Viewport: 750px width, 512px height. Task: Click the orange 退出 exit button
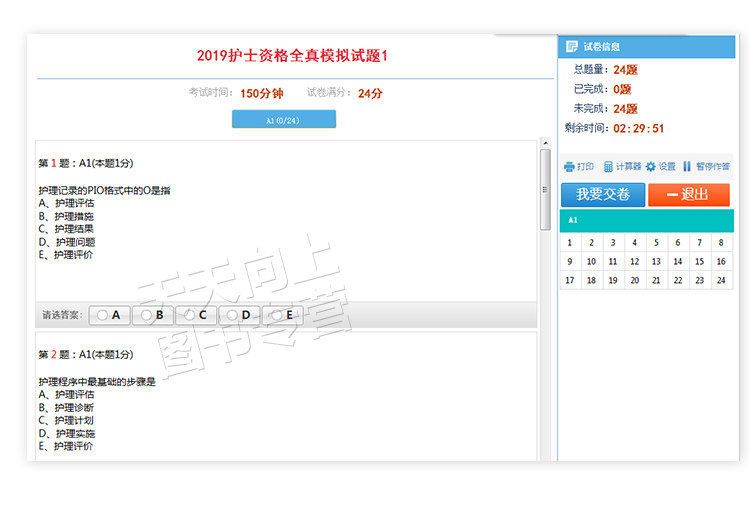click(689, 195)
